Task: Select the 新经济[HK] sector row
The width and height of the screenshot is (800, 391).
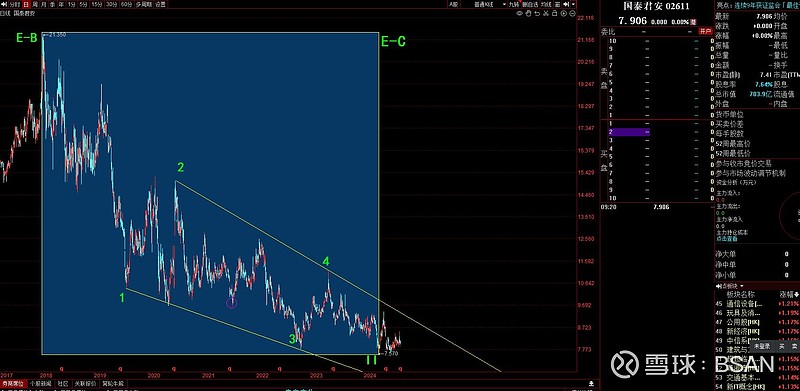Action: click(x=757, y=331)
